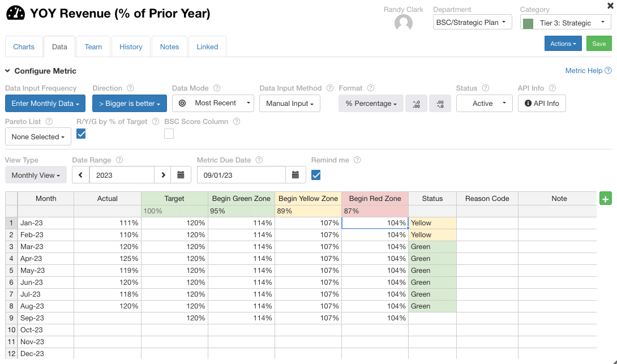Click the green Save button
Screen dimensions: 617x364
tap(599, 44)
